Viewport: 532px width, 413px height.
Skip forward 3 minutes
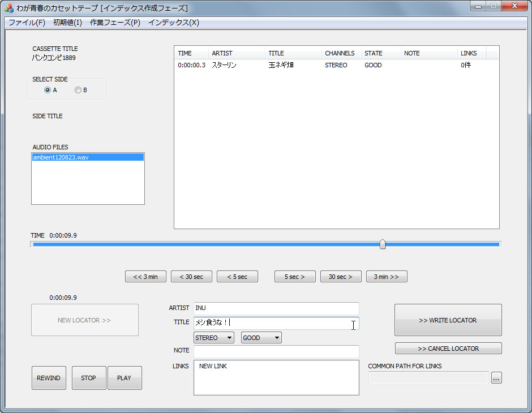tap(387, 276)
